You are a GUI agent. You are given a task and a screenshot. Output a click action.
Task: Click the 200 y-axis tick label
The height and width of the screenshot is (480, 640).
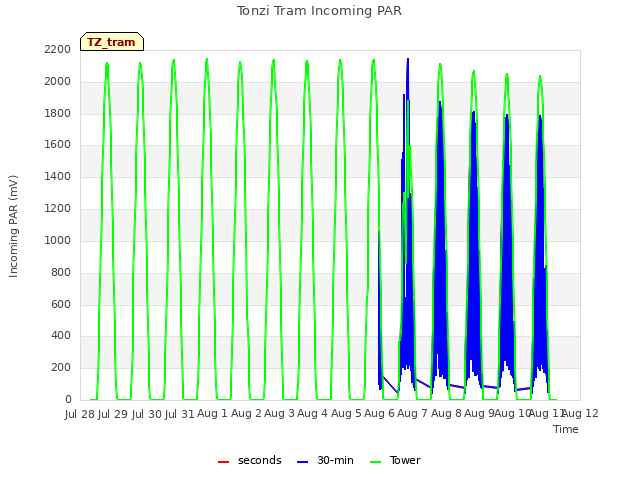[61, 367]
